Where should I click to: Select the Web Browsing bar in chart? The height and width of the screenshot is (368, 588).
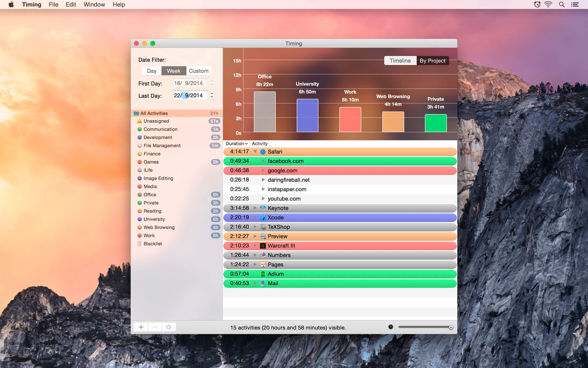[393, 122]
